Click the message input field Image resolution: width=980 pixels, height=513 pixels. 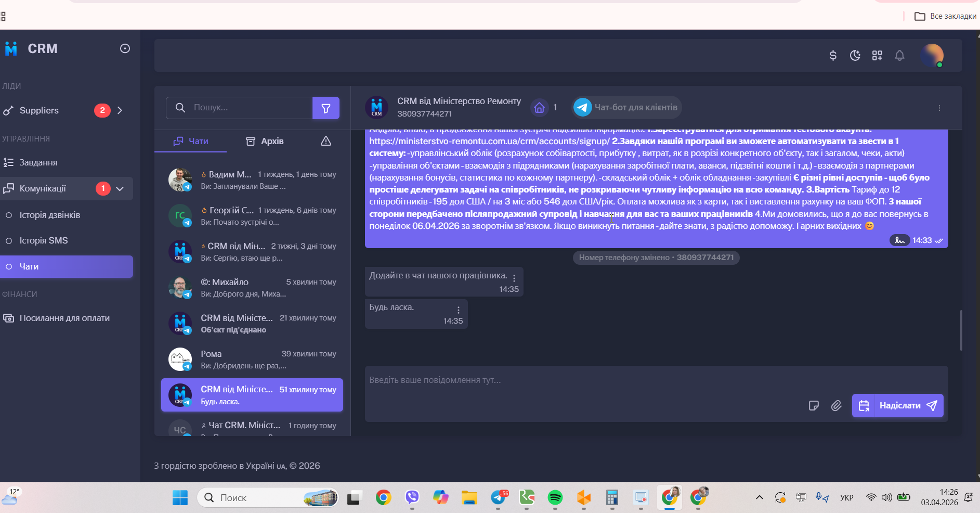(656, 380)
